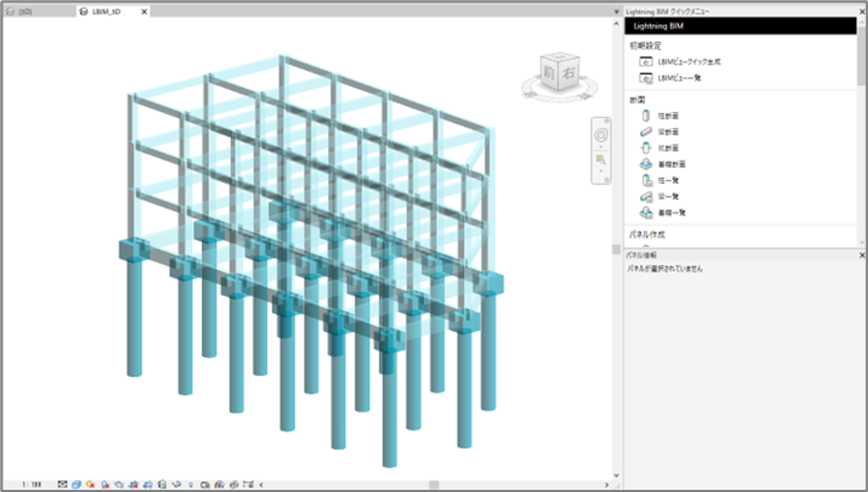
Task: Click the quick menu scroll-down arrow
Action: pos(862,242)
